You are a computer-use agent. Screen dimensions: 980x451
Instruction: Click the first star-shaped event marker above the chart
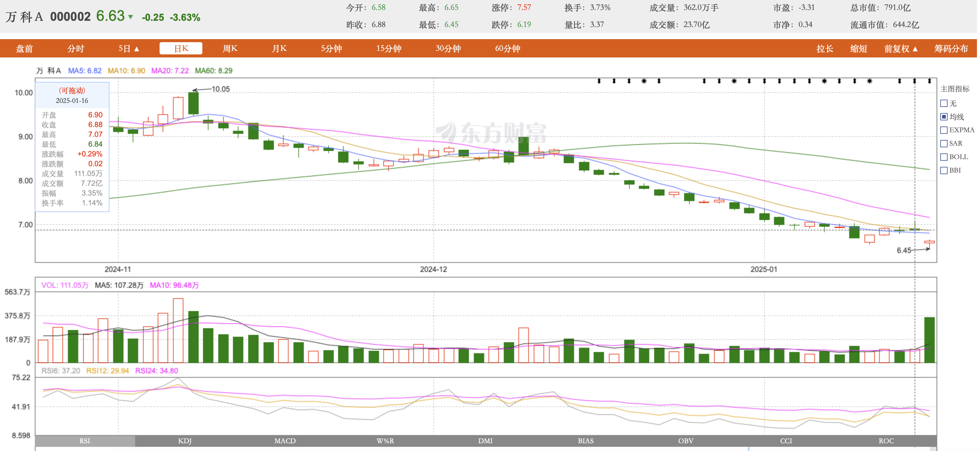[x=644, y=81]
